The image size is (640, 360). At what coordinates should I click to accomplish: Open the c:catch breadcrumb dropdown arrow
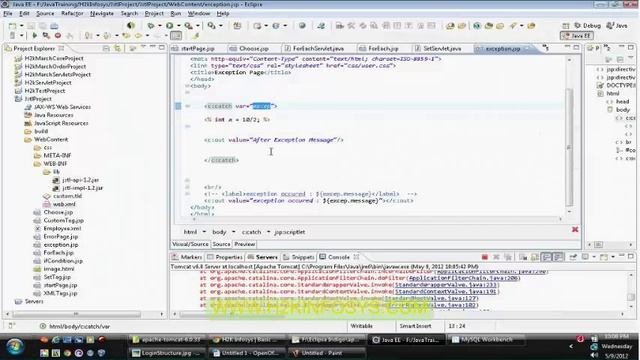[x=268, y=232]
